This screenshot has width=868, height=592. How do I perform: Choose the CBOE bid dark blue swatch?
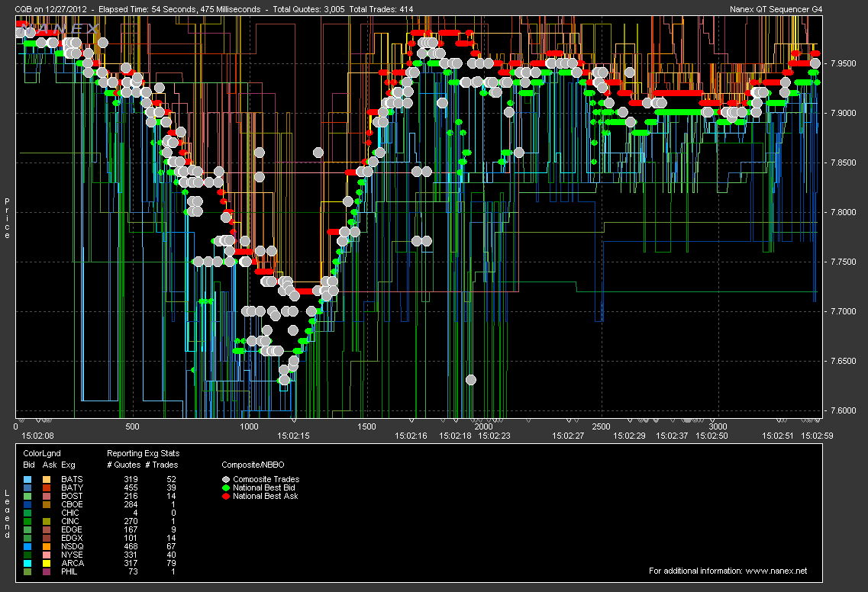click(x=27, y=504)
